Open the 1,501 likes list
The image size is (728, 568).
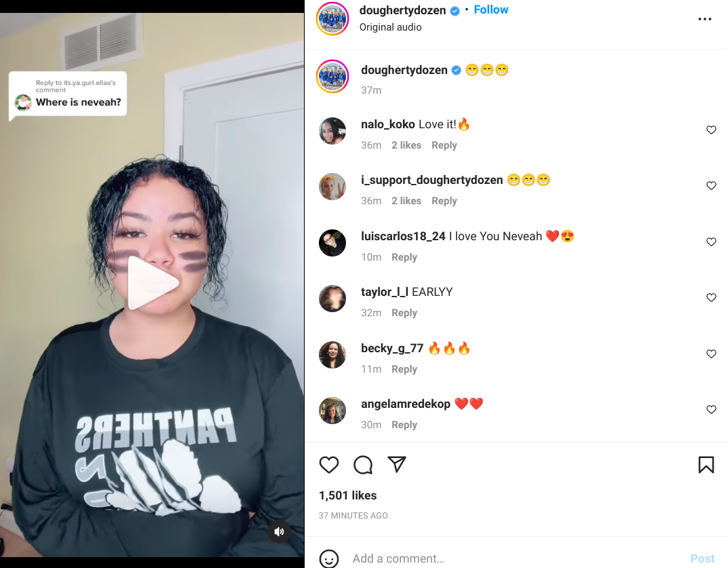(348, 495)
